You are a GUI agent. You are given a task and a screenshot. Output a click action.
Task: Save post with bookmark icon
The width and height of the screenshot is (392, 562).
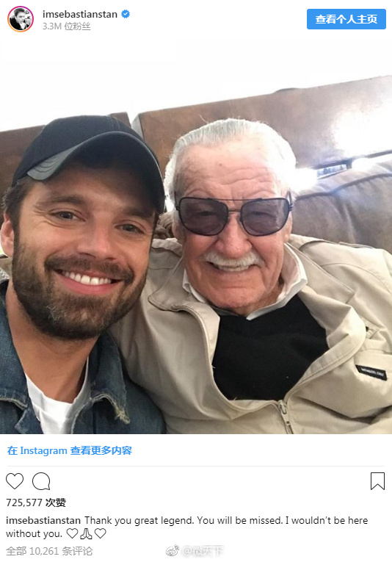(x=377, y=481)
